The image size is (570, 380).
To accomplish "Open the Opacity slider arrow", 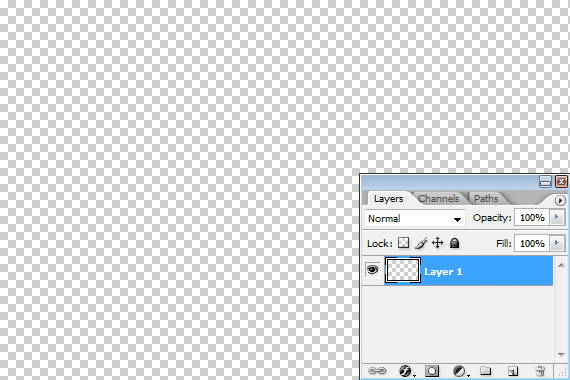I will click(x=557, y=217).
